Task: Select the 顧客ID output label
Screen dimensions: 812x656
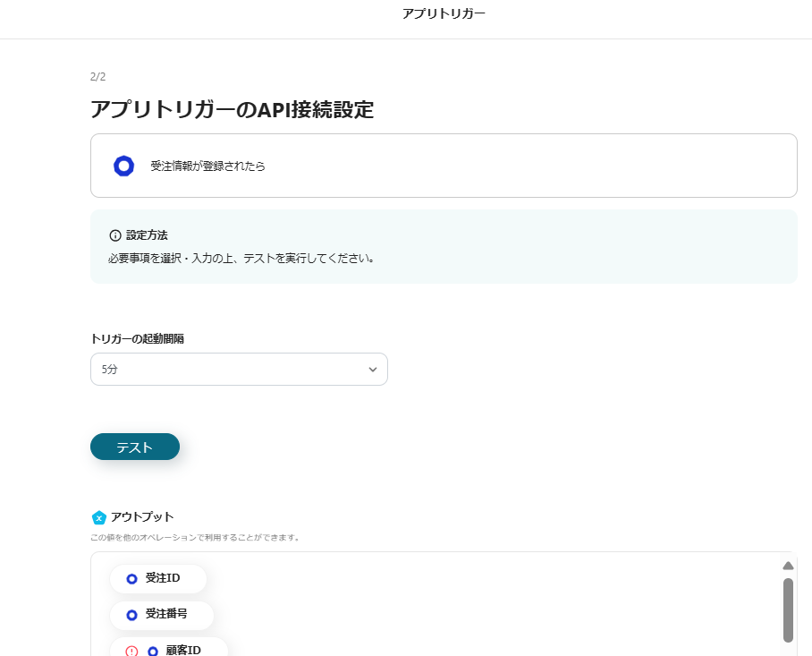Action: tap(183, 651)
